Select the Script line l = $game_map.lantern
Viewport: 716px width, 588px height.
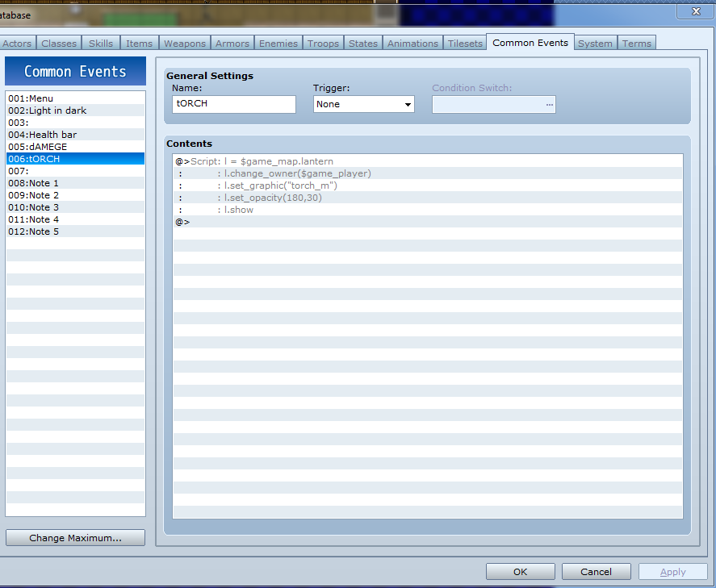point(427,161)
